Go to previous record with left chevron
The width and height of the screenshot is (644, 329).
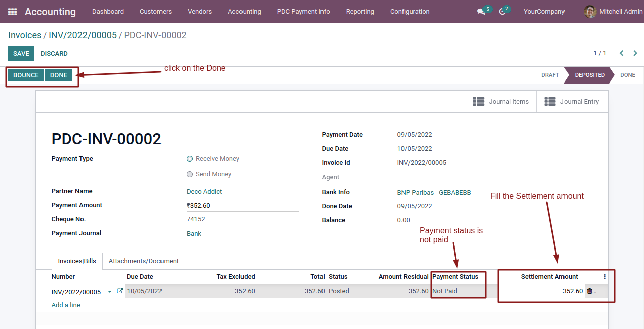pos(622,53)
